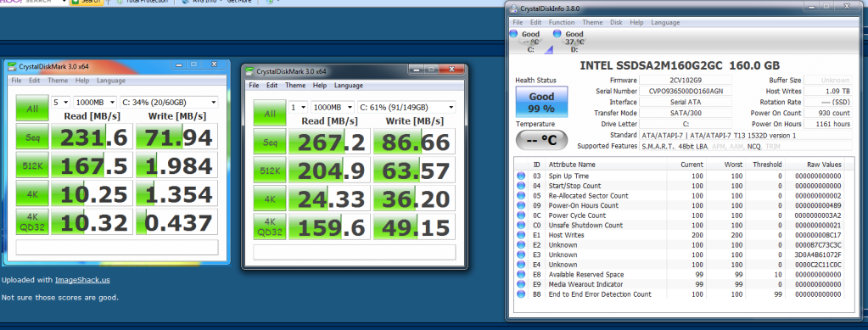Open File menu in middle CrystalDiskMark
The width and height of the screenshot is (868, 330).
coord(254,86)
